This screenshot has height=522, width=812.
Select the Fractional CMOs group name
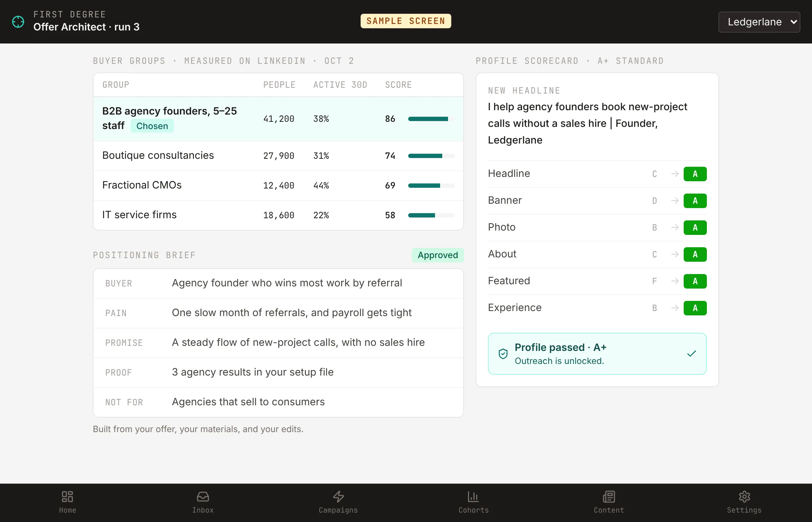coord(142,185)
